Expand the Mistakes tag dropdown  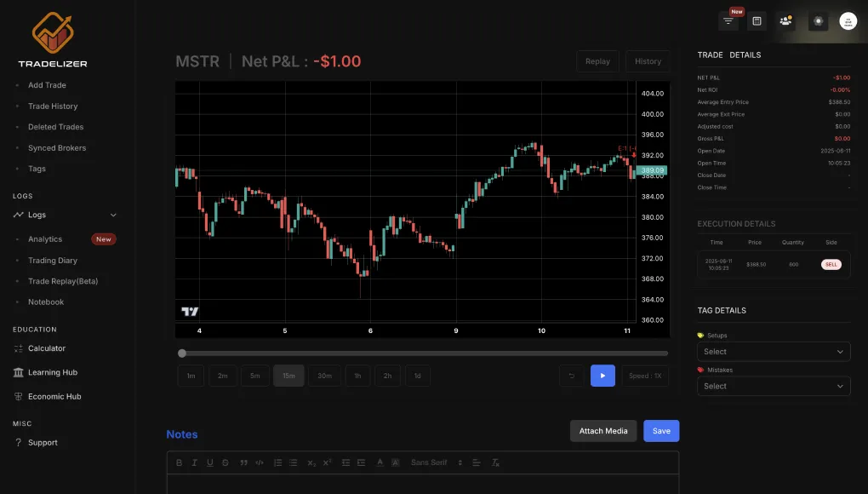click(774, 387)
